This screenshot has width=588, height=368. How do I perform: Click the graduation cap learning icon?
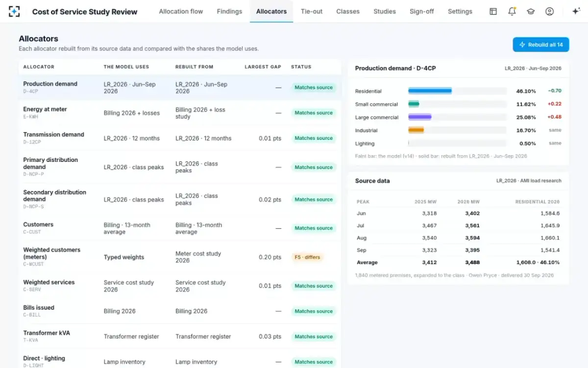(x=531, y=11)
